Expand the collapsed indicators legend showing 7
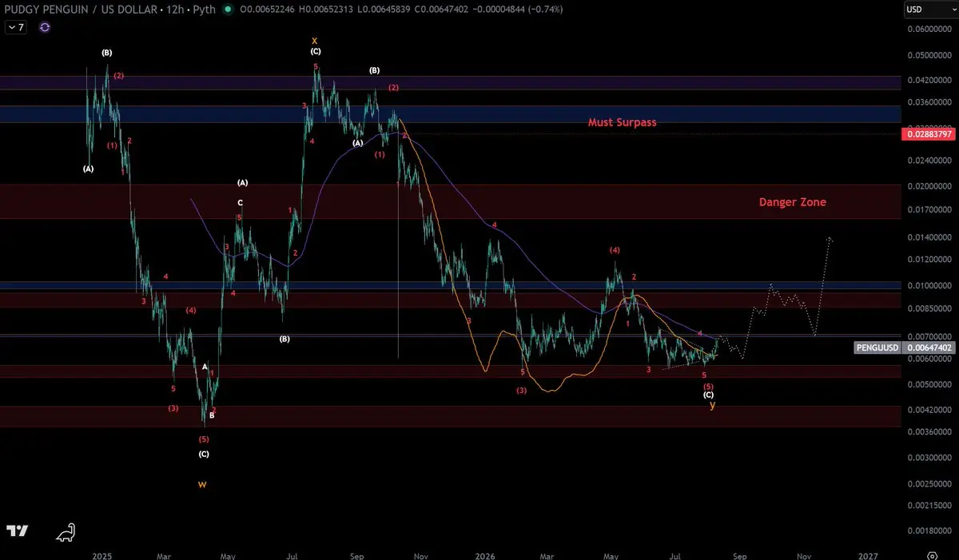This screenshot has height=560, width=959. tap(17, 26)
